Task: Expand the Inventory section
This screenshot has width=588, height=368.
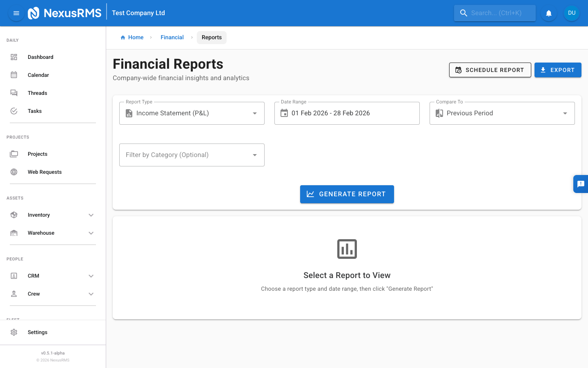Action: click(91, 215)
